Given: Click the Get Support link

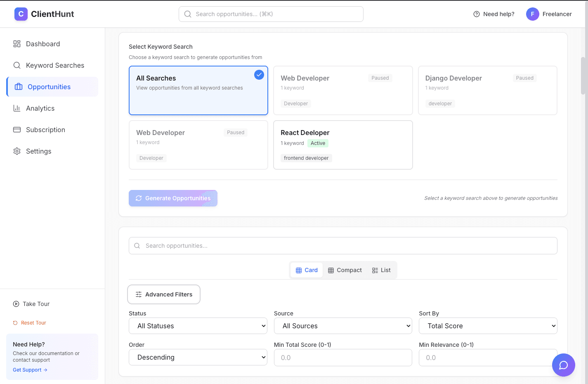Looking at the screenshot, I should tap(30, 370).
